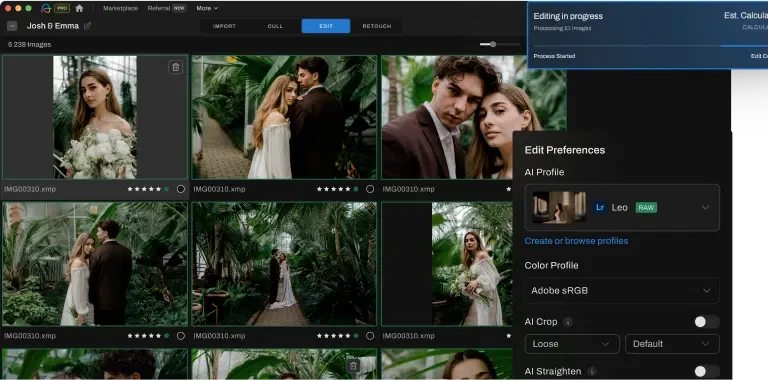Click the Leo profile preview thumbnail
This screenshot has width=769, height=380.
559,207
